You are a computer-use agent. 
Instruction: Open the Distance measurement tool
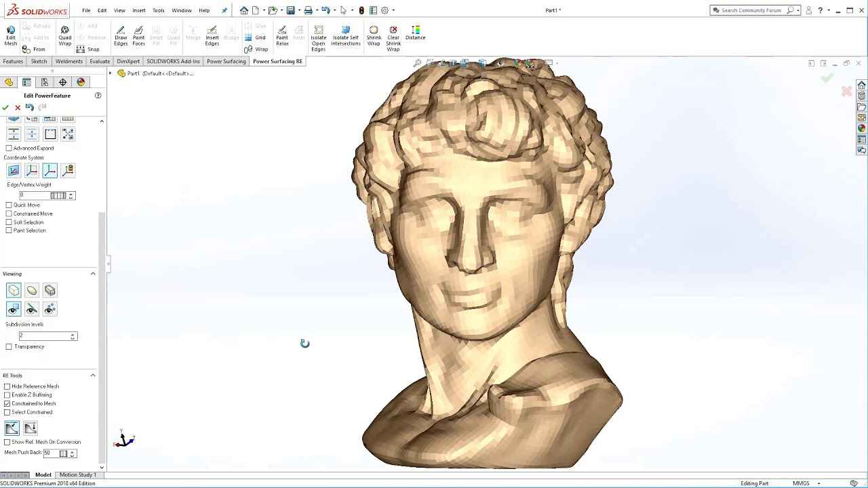(415, 33)
